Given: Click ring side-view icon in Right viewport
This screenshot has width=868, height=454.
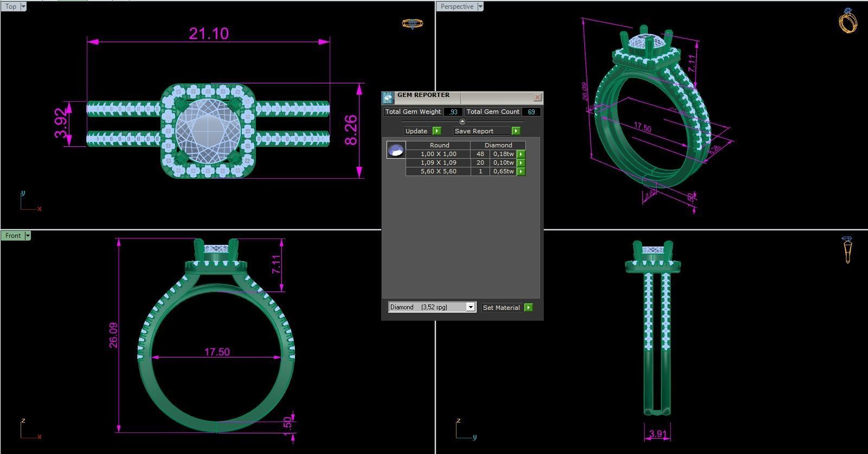Looking at the screenshot, I should tap(847, 249).
